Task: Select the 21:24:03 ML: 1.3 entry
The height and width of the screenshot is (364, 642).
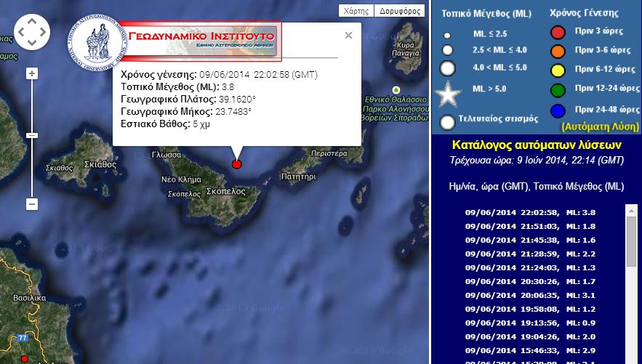Action: click(x=530, y=267)
